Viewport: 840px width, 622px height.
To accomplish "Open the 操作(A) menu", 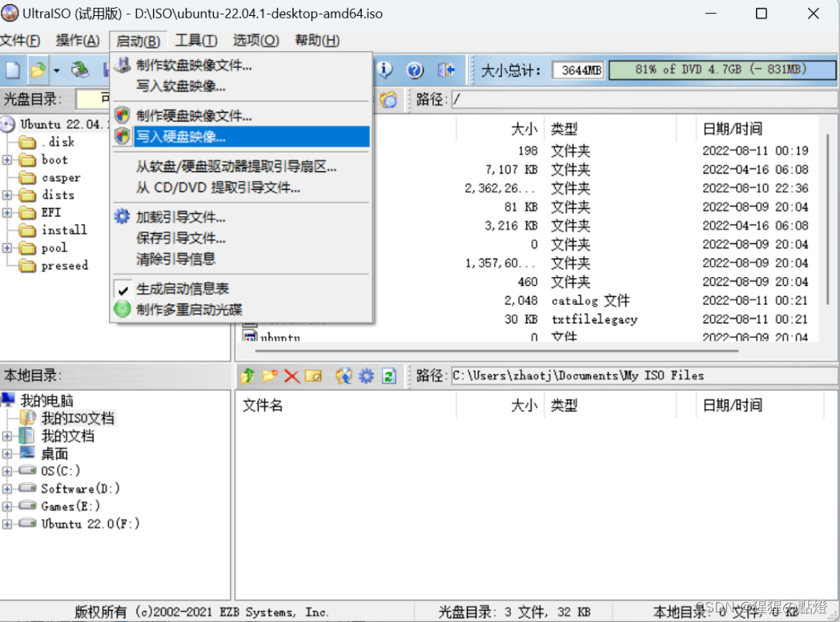I will 78,40.
